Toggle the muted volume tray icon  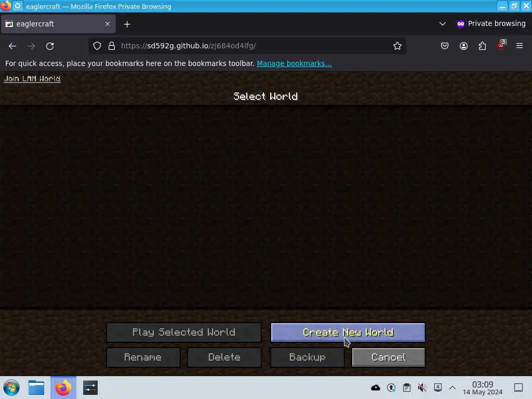[422, 388]
